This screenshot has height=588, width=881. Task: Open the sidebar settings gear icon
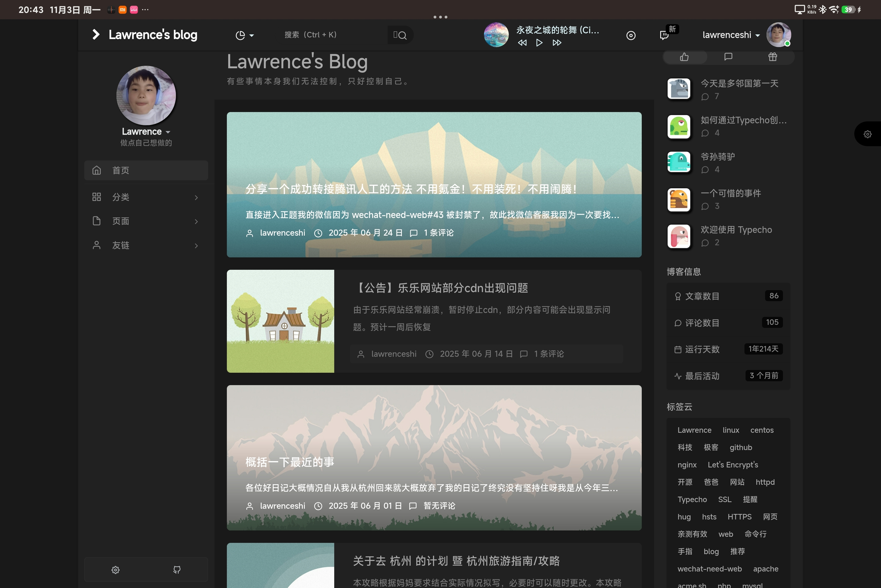click(116, 570)
